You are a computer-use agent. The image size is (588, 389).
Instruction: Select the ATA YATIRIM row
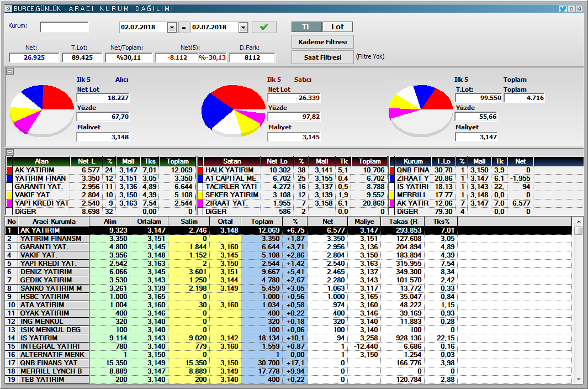point(289,304)
